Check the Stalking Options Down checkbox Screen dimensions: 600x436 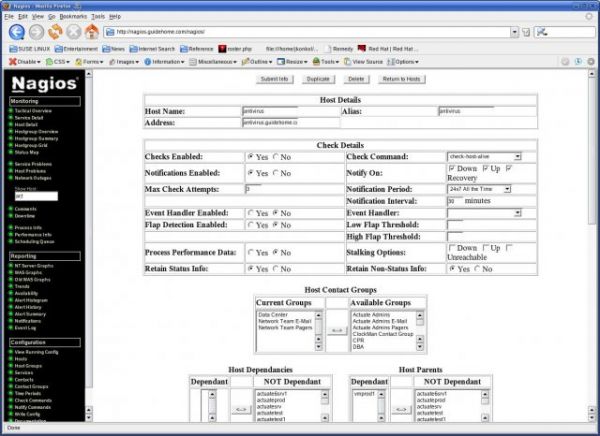coord(451,247)
